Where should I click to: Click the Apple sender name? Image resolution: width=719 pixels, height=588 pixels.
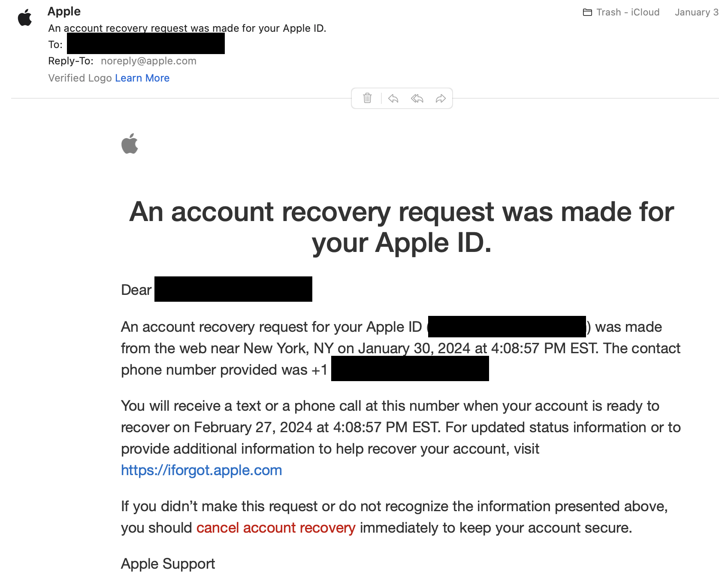coord(64,12)
